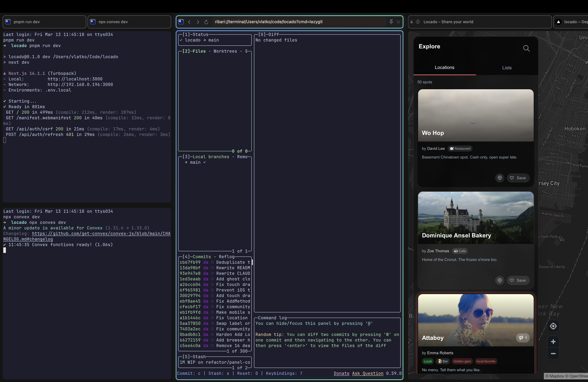Select commit 93e947e8 Rewrite CLAUD
The width and height of the screenshot is (588, 382).
215,274
